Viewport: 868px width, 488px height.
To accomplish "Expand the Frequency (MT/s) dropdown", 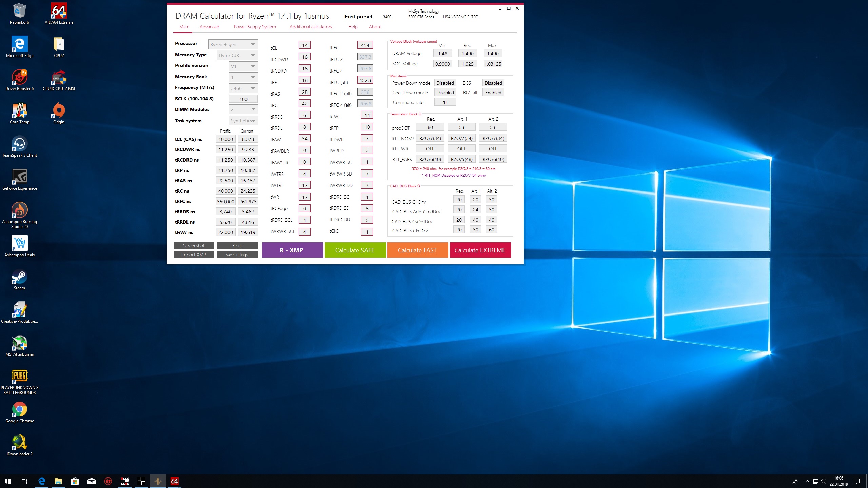I will tap(243, 88).
